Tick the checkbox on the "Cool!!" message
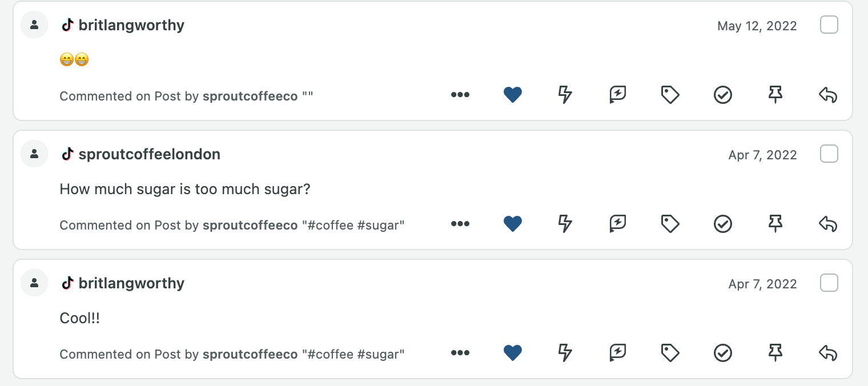Viewport: 868px width, 386px height. click(829, 283)
